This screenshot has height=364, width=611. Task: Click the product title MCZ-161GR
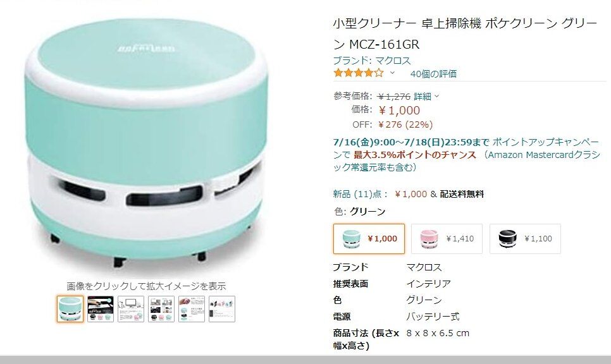pyautogui.click(x=465, y=34)
